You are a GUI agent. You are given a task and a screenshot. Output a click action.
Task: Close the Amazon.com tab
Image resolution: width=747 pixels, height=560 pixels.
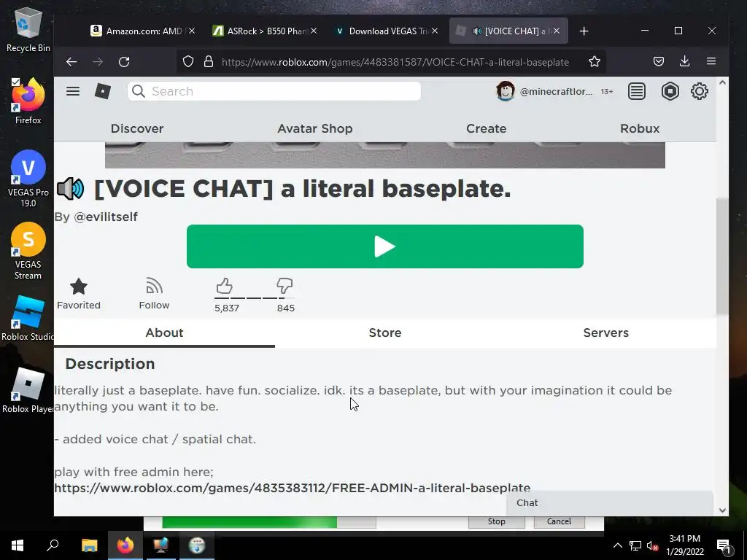[x=192, y=31]
